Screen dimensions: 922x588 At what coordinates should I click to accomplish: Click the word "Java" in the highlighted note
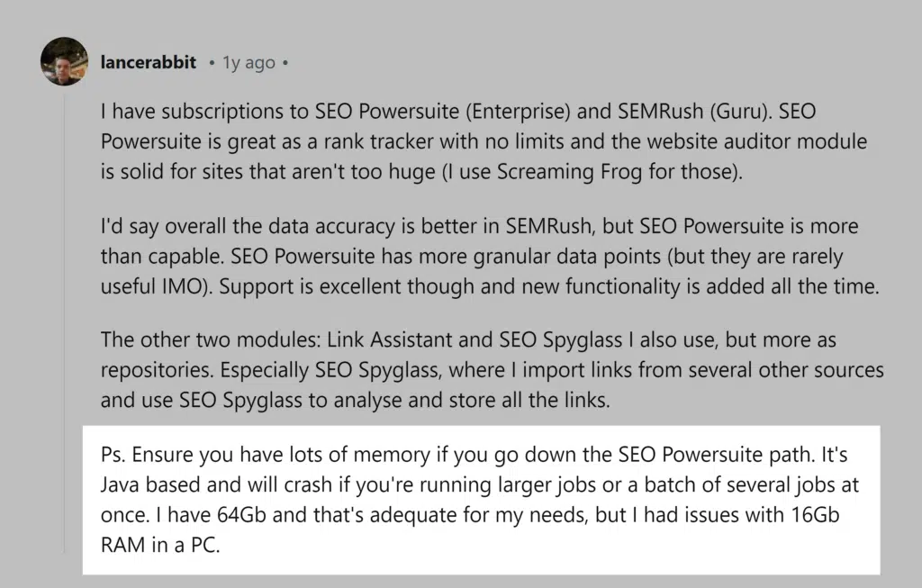click(122, 486)
